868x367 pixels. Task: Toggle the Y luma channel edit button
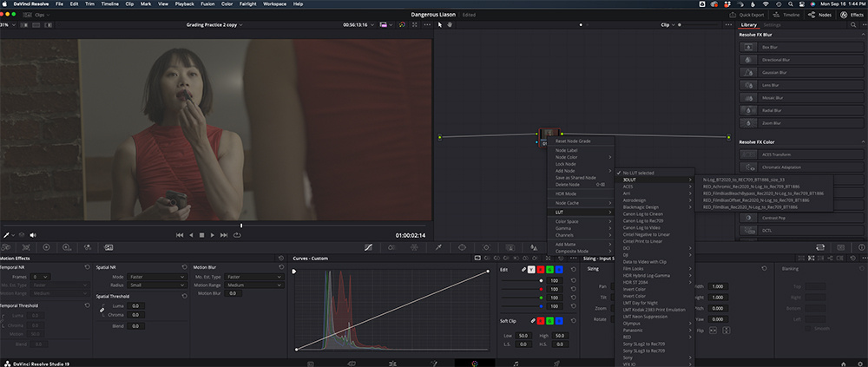click(x=531, y=270)
